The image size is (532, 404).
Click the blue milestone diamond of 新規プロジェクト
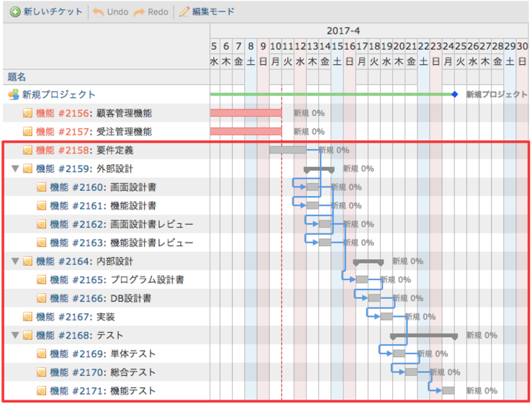[455, 94]
